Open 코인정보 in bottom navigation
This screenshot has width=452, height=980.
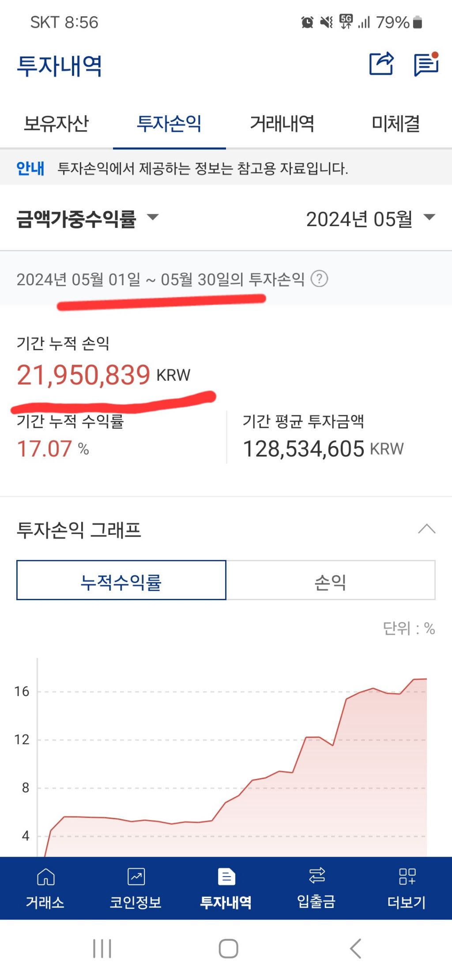pyautogui.click(x=136, y=888)
